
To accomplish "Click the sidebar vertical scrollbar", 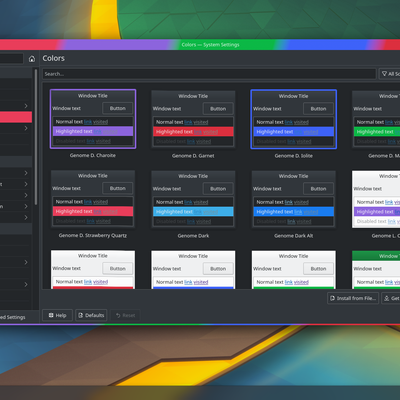I will coord(36,137).
